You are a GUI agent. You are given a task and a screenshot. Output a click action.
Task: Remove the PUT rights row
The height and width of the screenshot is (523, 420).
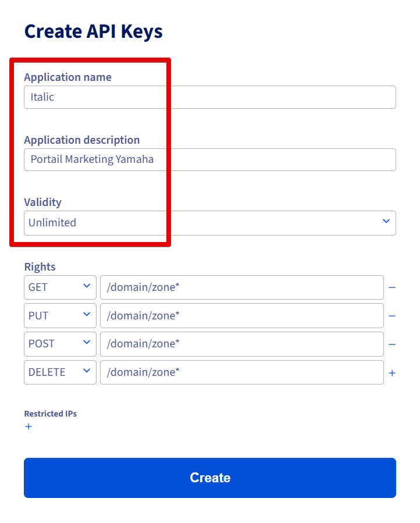pos(392,316)
